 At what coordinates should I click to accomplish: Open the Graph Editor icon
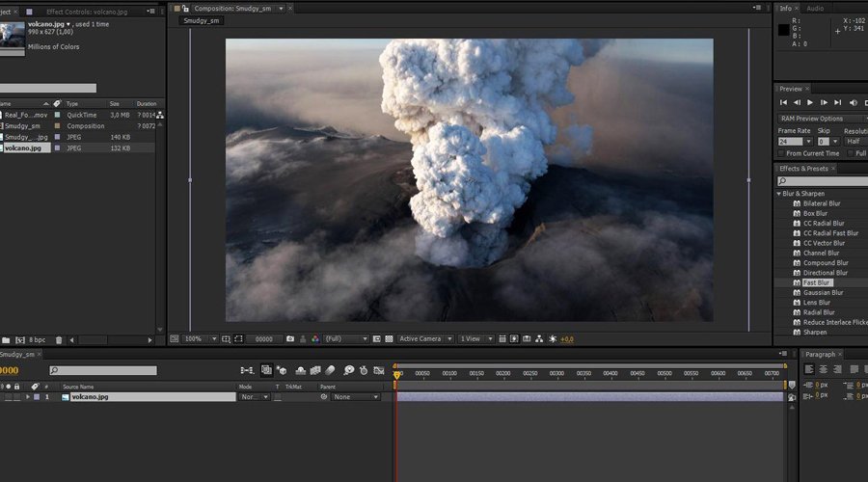(x=379, y=370)
